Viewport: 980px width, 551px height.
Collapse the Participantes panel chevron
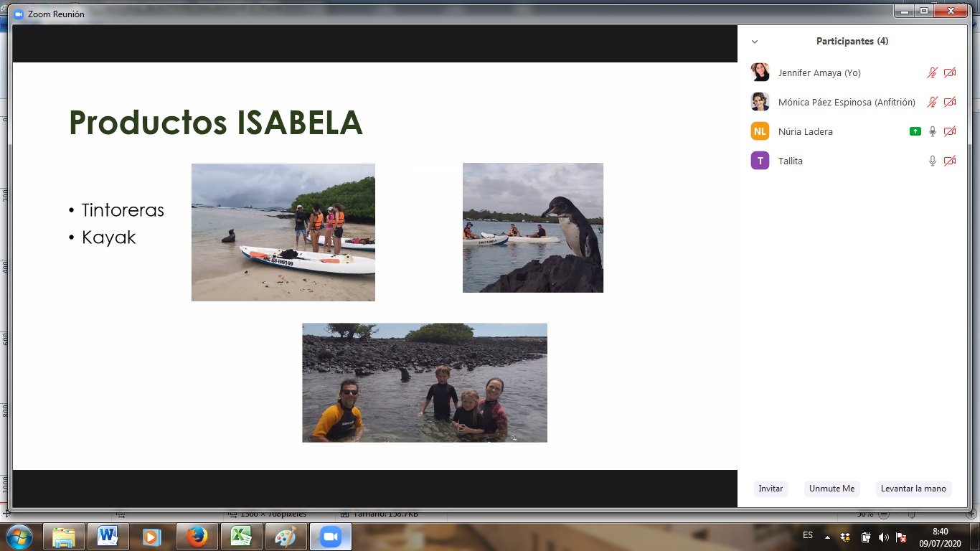pos(755,42)
